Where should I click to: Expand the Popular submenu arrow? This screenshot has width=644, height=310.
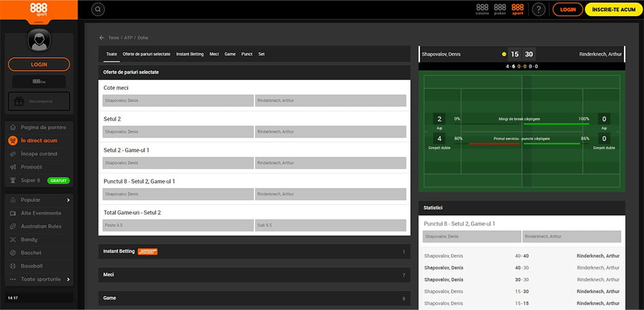(68, 200)
